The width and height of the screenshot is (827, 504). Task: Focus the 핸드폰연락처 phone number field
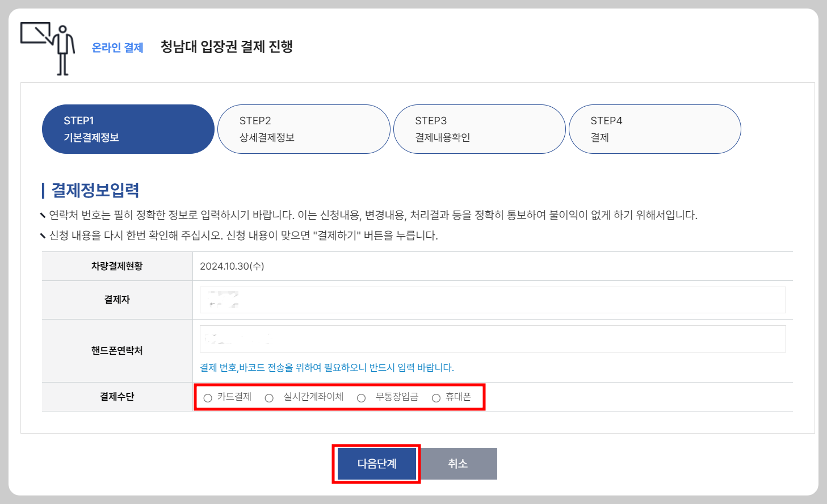pos(492,338)
